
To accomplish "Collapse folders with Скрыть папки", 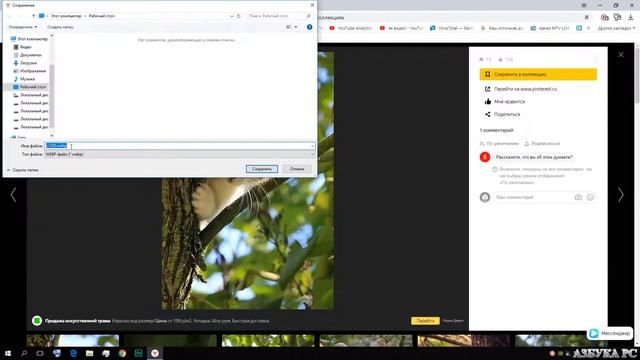I will tap(22, 170).
